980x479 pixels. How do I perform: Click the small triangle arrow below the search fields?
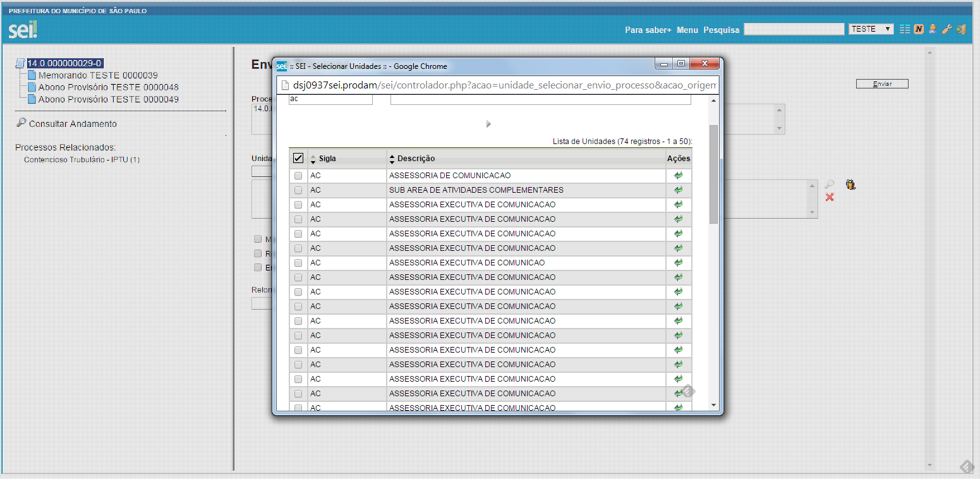pyautogui.click(x=488, y=124)
